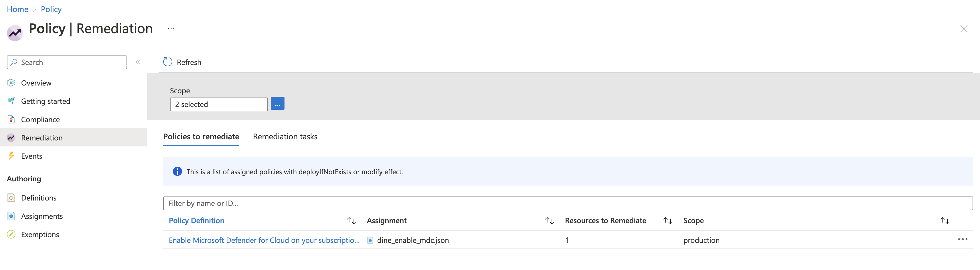Open Definitions under Authoring
Image resolution: width=980 pixels, height=270 pixels.
point(38,198)
